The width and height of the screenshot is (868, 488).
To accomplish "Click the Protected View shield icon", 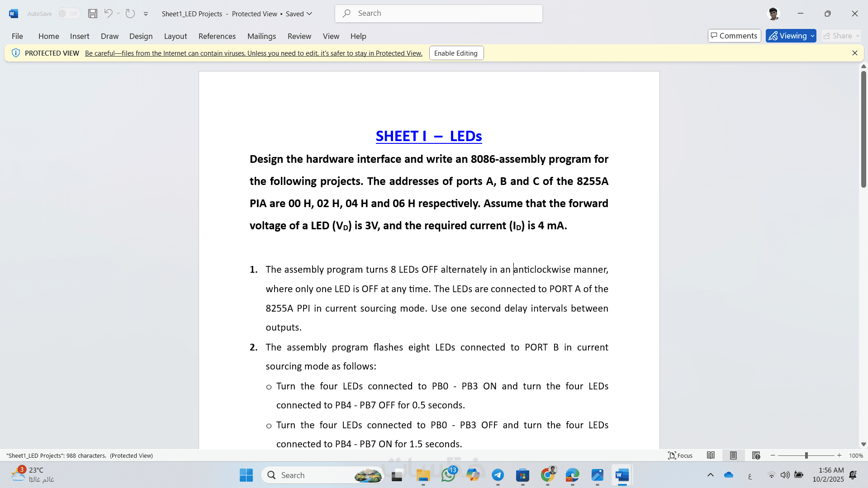I will pyautogui.click(x=16, y=53).
